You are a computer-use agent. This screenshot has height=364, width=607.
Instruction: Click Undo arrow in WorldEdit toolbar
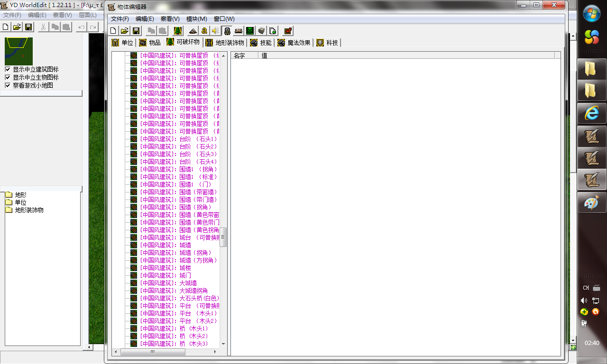[x=82, y=27]
